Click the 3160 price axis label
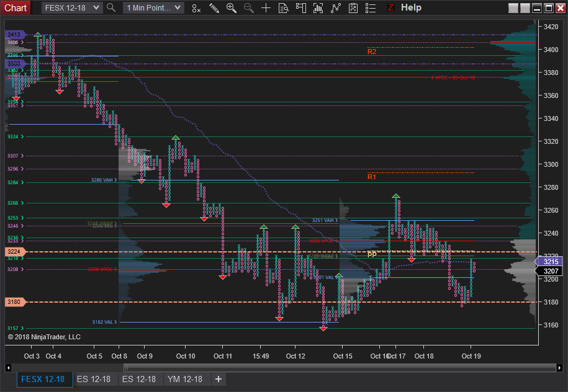This screenshot has height=392, width=568. point(551,325)
